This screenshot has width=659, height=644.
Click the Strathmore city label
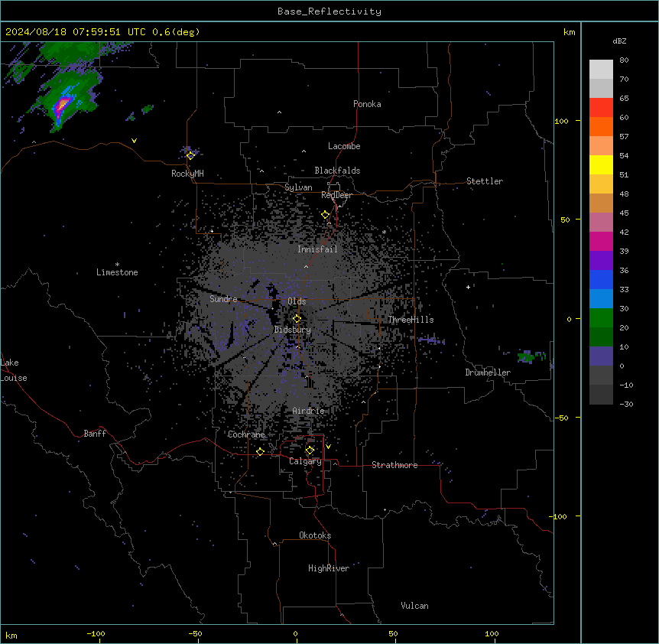394,465
